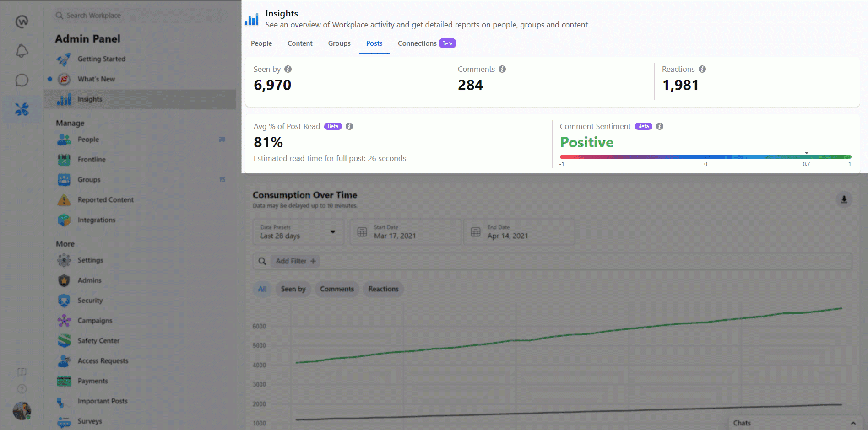The width and height of the screenshot is (868, 430).
Task: Show info tooltip for Comments metric
Action: 502,69
